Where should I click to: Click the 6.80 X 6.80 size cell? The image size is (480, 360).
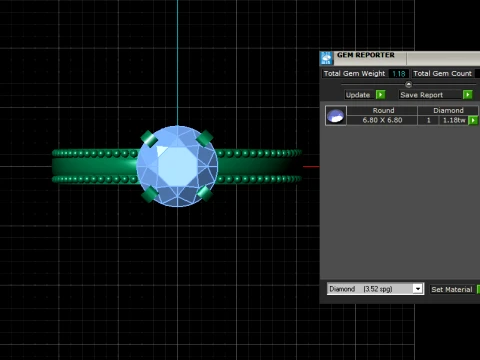[x=382, y=120]
